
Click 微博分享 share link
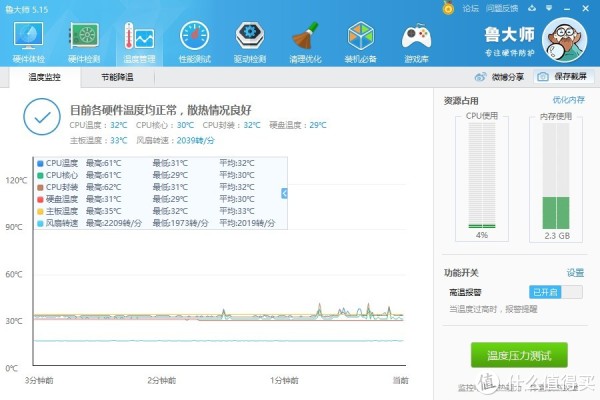tap(507, 77)
